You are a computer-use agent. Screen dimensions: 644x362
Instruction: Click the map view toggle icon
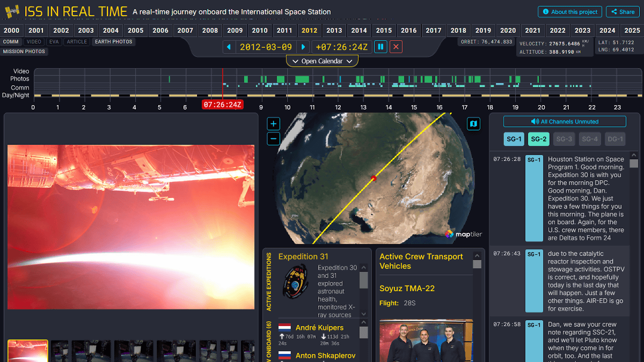(x=473, y=124)
